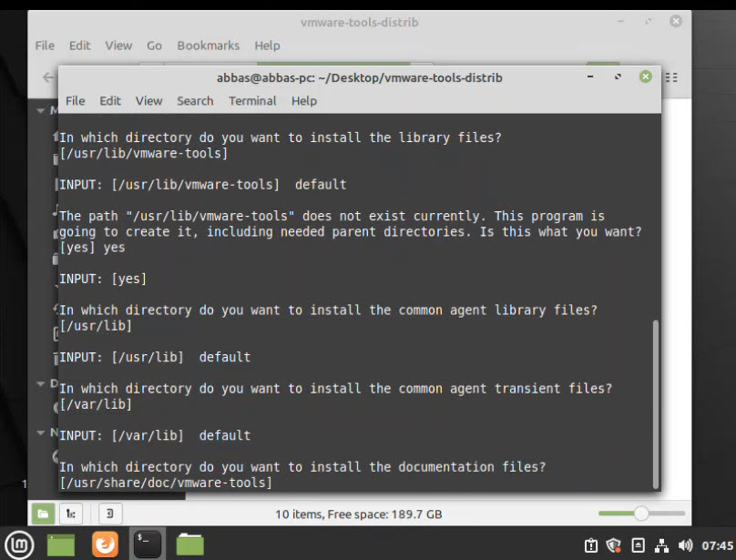Click the prompt '[/usr/share/doc/vmware-tools]'
736x560 pixels.
166,483
